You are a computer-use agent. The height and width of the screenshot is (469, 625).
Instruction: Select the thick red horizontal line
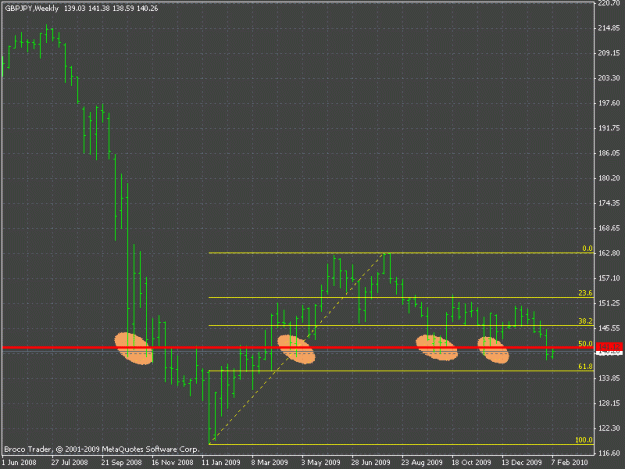[x=298, y=348]
